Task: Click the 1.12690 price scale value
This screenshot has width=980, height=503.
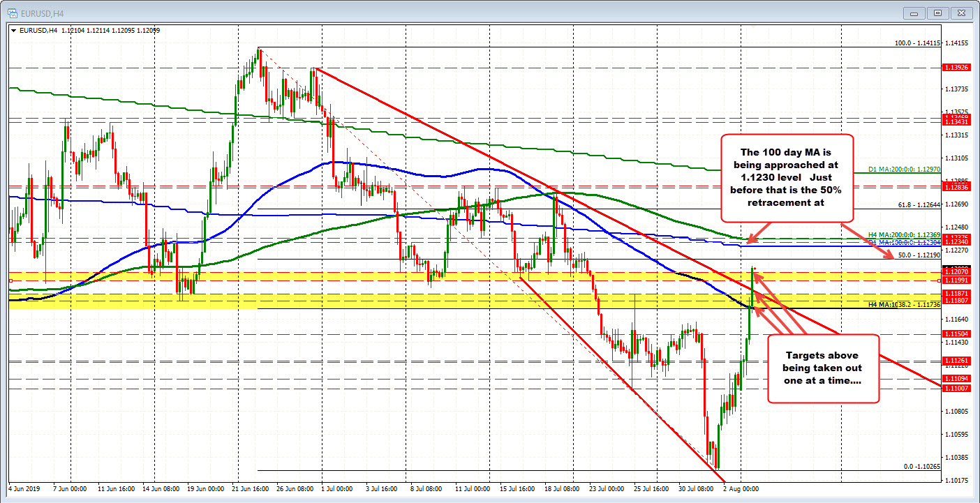Action: (956, 204)
